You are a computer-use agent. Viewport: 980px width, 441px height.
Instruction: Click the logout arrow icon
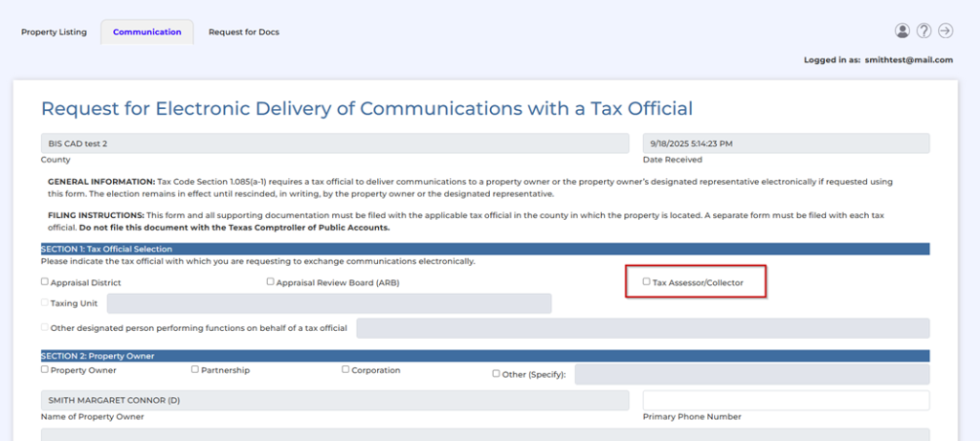[x=946, y=31]
